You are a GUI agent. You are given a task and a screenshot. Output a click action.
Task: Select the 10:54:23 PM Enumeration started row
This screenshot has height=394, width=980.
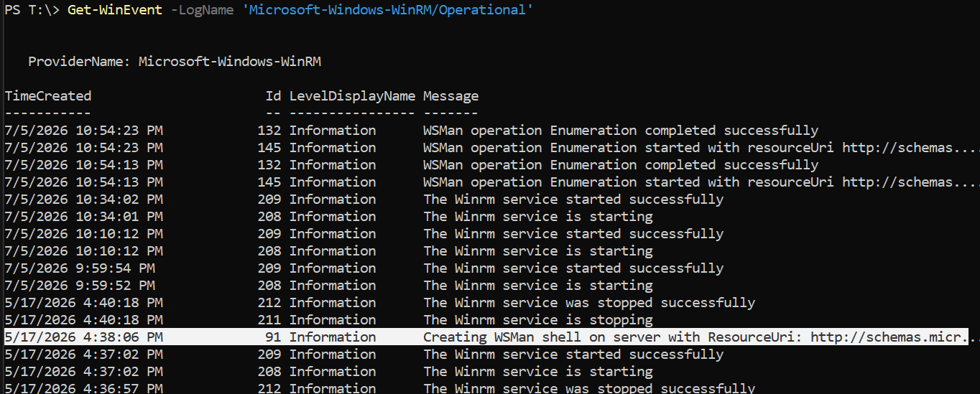(490, 147)
